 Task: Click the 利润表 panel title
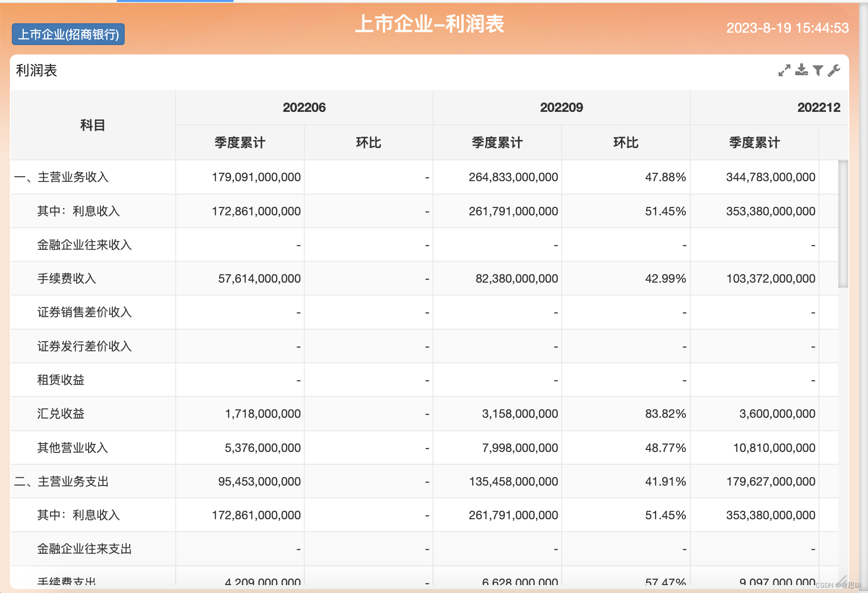(x=37, y=71)
